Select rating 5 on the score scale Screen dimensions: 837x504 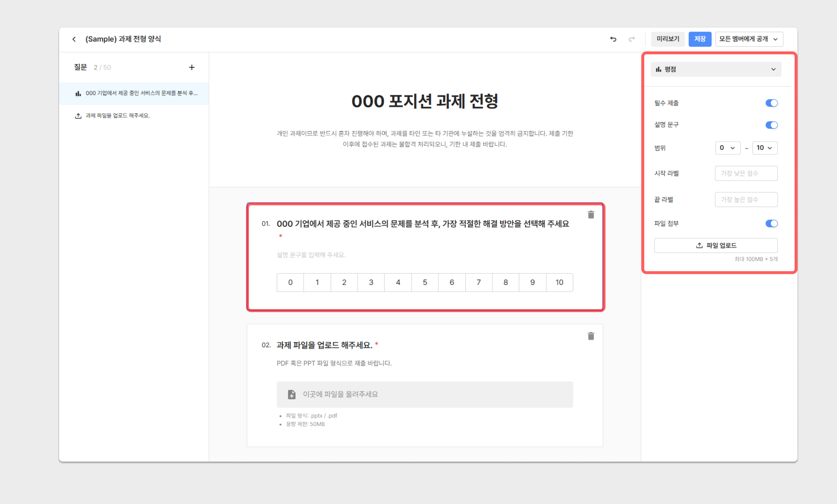click(425, 282)
